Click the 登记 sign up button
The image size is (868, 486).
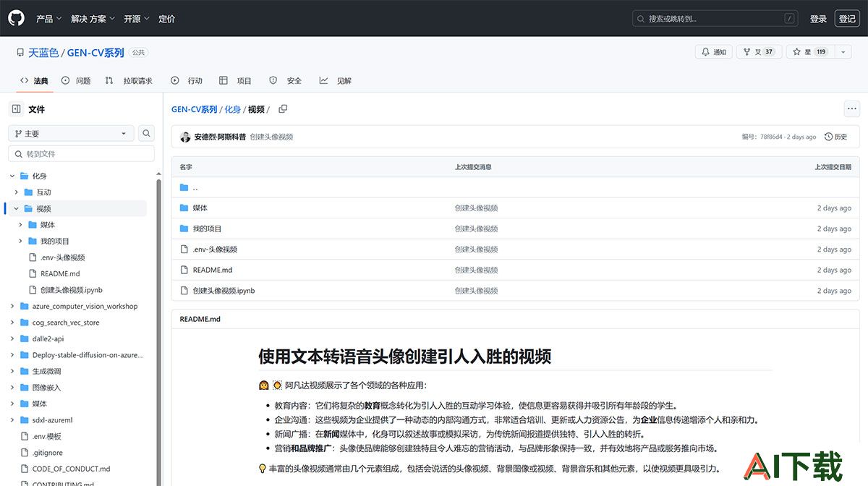click(x=847, y=19)
